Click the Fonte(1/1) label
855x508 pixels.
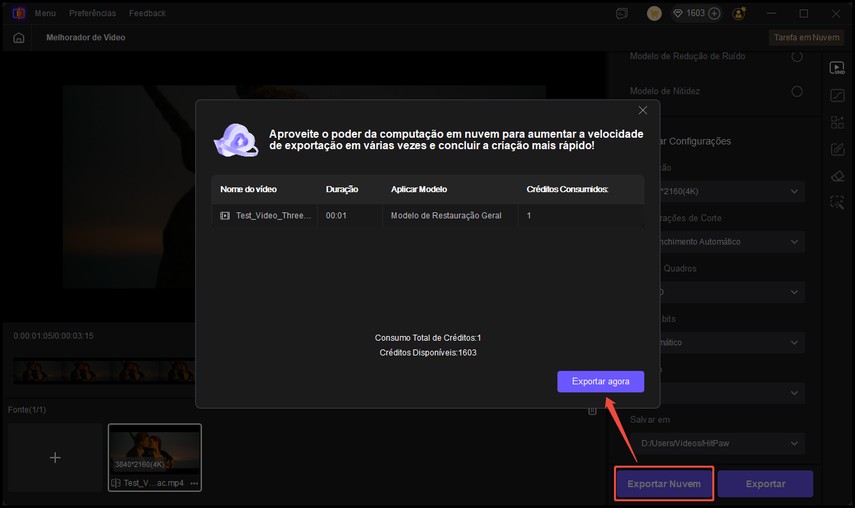[x=27, y=409]
